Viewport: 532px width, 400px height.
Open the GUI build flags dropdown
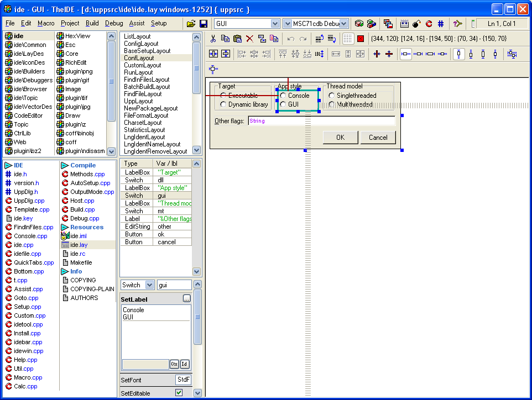coord(275,24)
